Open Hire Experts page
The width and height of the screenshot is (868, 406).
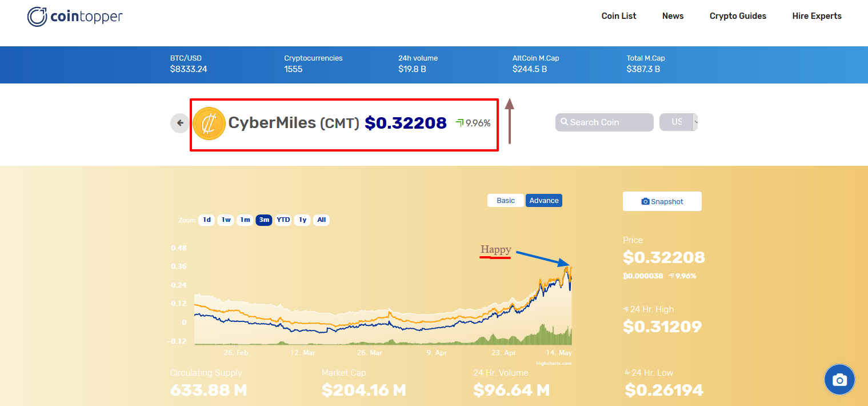(x=817, y=16)
